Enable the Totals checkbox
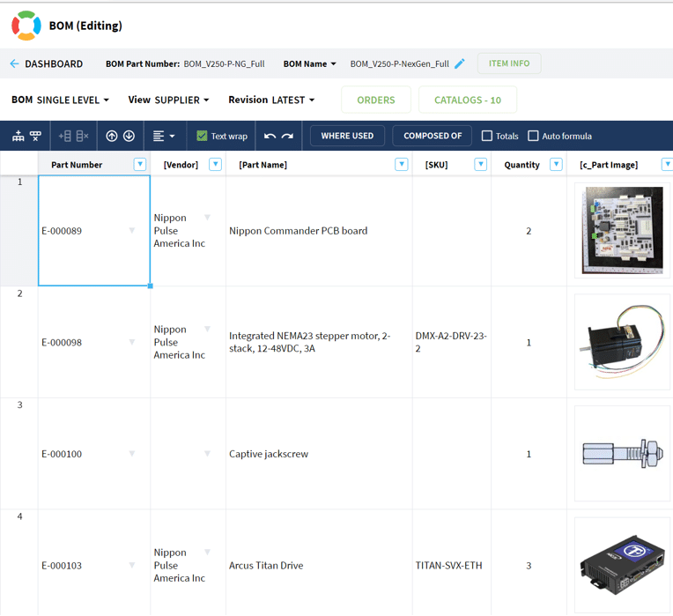Viewport: 673px width, 616px height. [x=487, y=136]
